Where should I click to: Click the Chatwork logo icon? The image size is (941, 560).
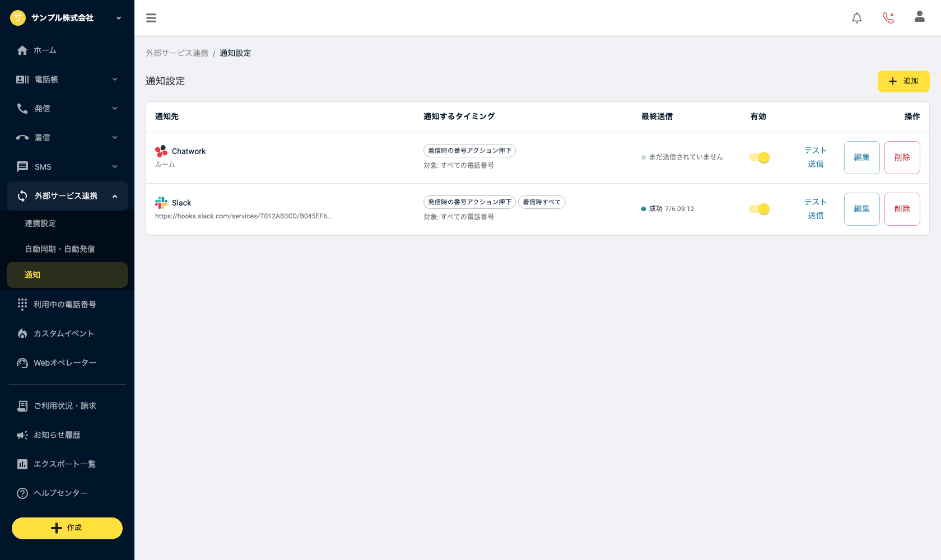[x=161, y=151]
